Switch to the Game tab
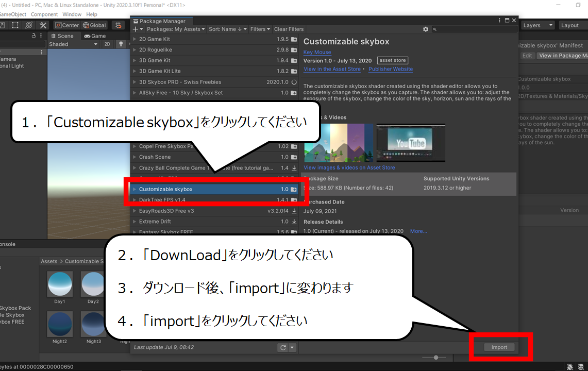The image size is (588, 371). (95, 36)
